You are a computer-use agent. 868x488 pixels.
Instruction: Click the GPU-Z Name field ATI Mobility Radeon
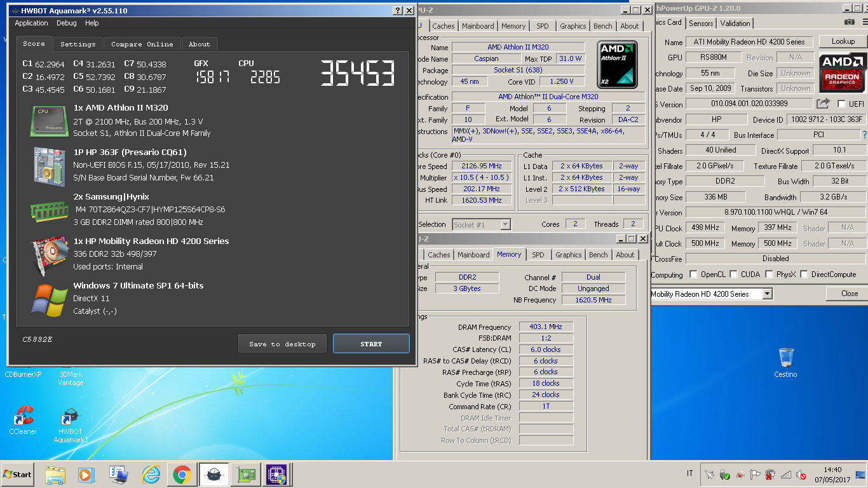click(x=749, y=42)
